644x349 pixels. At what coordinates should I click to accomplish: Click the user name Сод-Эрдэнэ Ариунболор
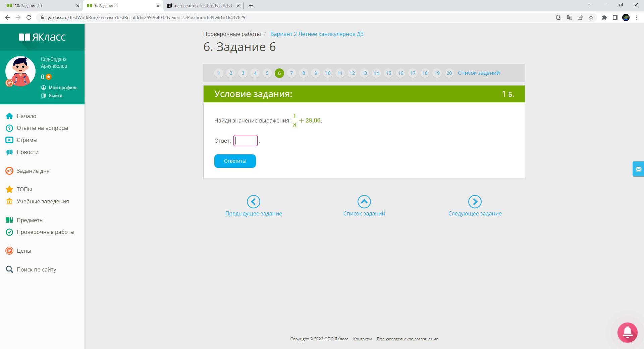click(x=54, y=63)
